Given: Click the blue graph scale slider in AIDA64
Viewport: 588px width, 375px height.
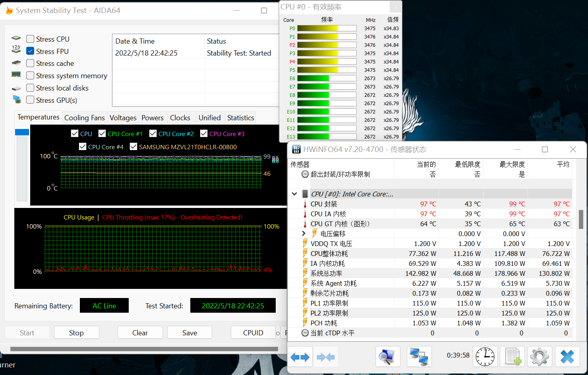Looking at the screenshot, I should coord(22,132).
